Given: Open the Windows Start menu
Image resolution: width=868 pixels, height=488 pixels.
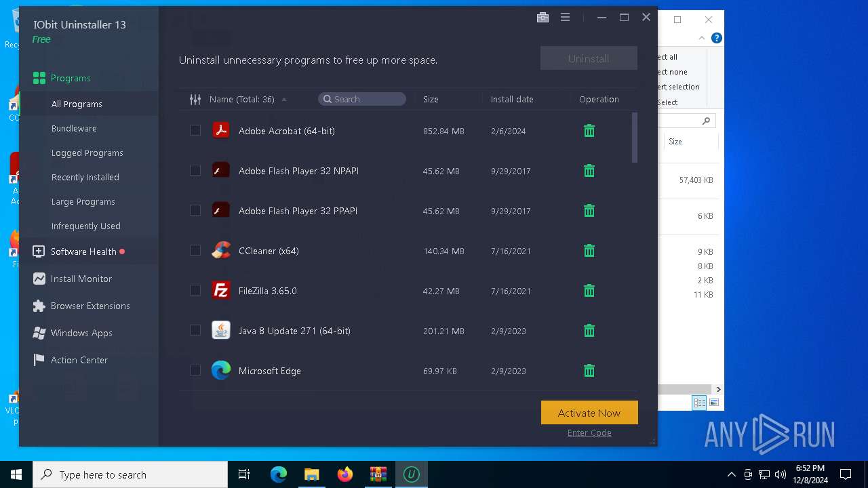Looking at the screenshot, I should 16,474.
